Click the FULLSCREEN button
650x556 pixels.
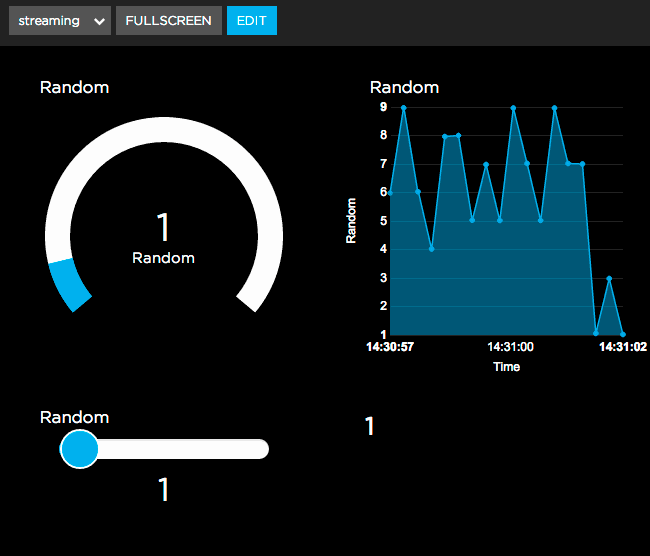point(168,20)
